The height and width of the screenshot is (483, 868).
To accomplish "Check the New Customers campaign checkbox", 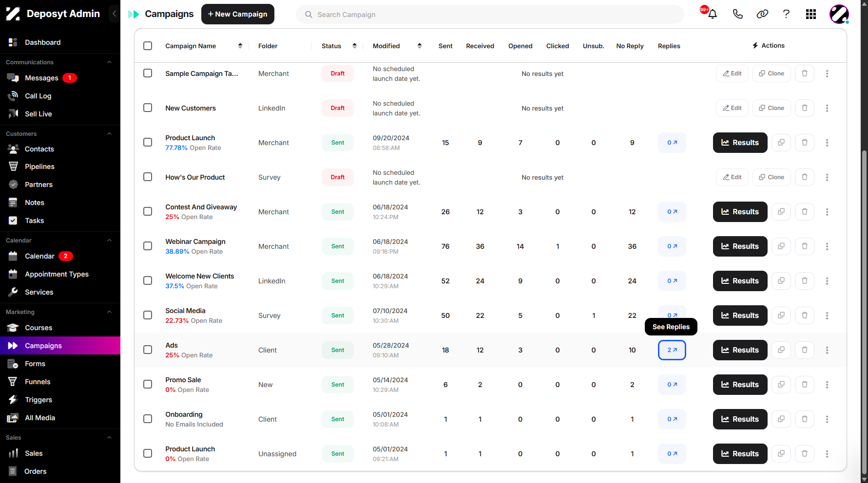I will click(148, 108).
